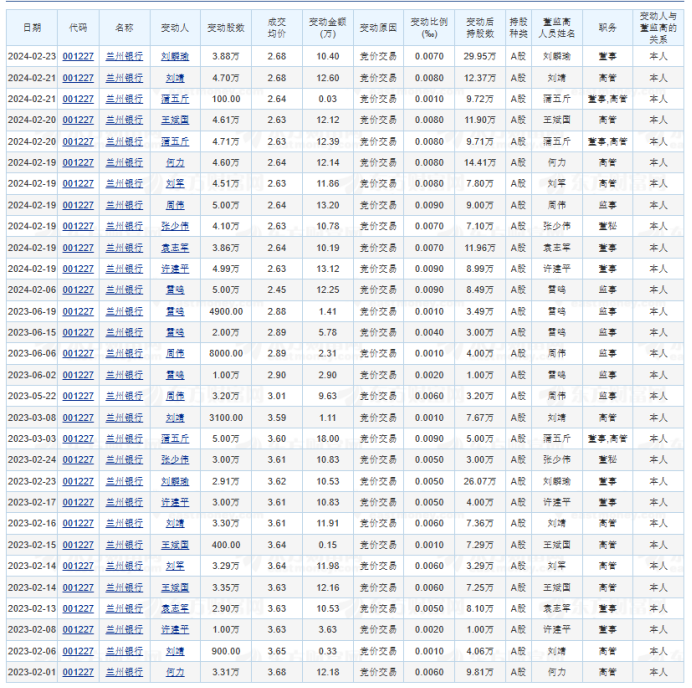Click the 变动后持股数 column header
The width and height of the screenshot is (692, 688).
click(480, 28)
